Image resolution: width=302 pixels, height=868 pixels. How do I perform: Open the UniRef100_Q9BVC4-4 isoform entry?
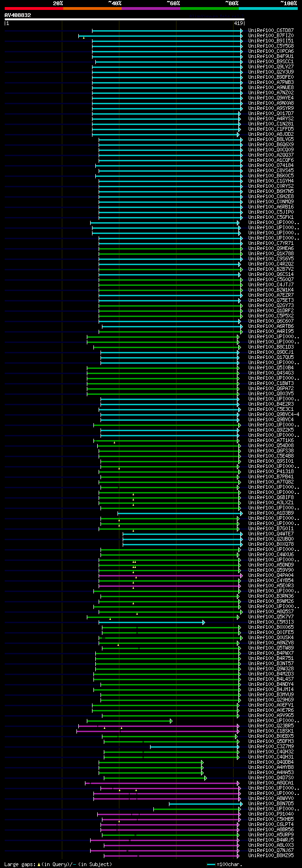pyautogui.click(x=274, y=415)
